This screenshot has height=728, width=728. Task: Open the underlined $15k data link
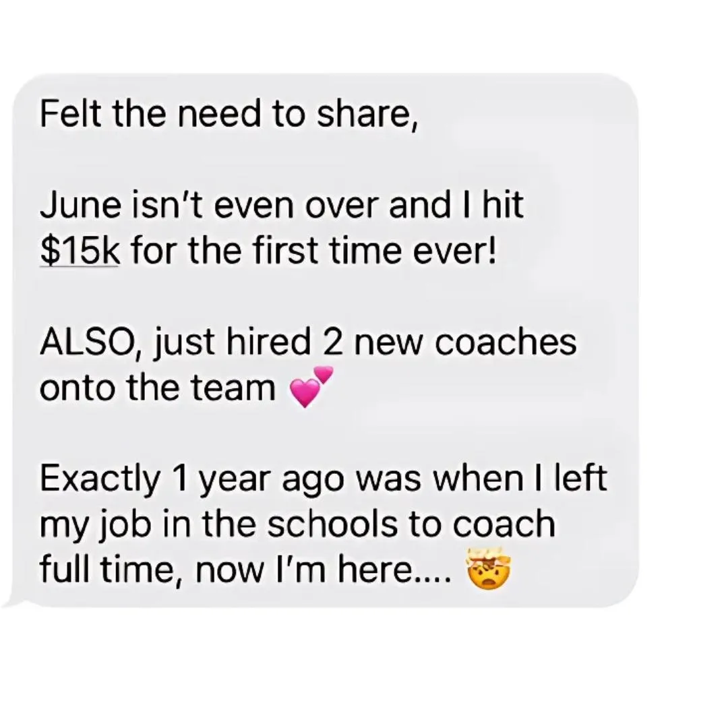(80, 251)
